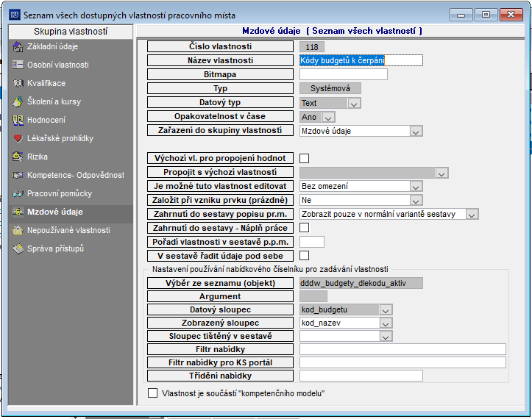Image resolution: width=532 pixels, height=419 pixels.
Task: Click the Bitmapa input field
Action: (x=344, y=74)
